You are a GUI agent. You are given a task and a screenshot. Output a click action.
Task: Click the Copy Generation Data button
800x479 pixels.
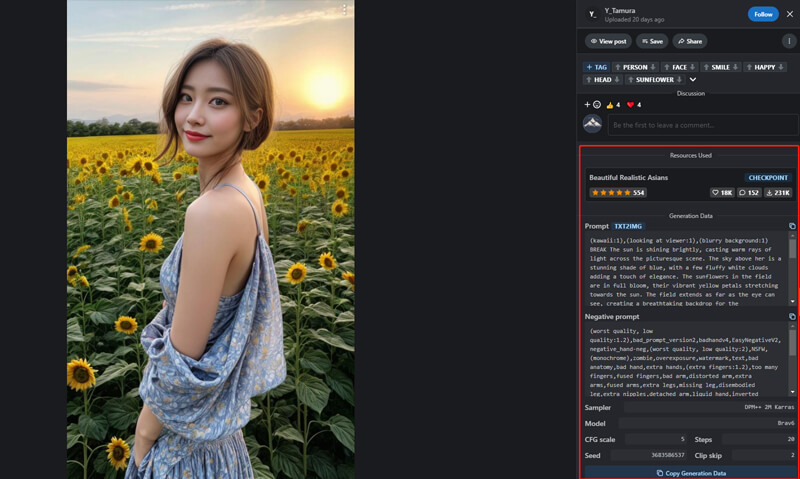pos(688,472)
